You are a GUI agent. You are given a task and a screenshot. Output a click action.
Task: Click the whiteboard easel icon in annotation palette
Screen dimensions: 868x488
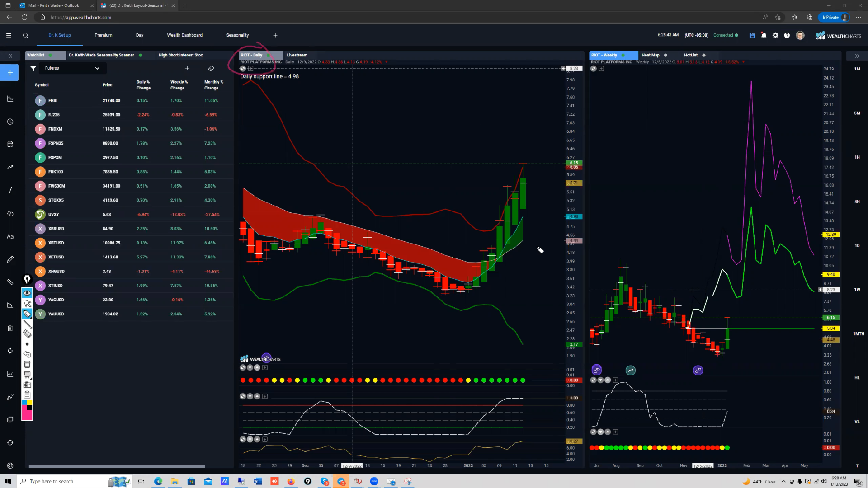[x=27, y=375]
